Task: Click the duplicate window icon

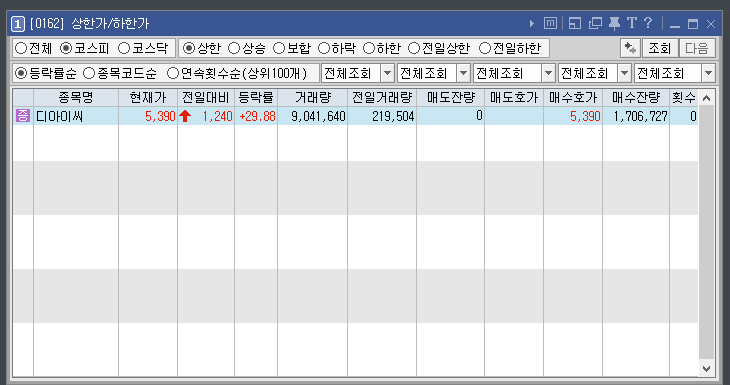Action: 595,23
